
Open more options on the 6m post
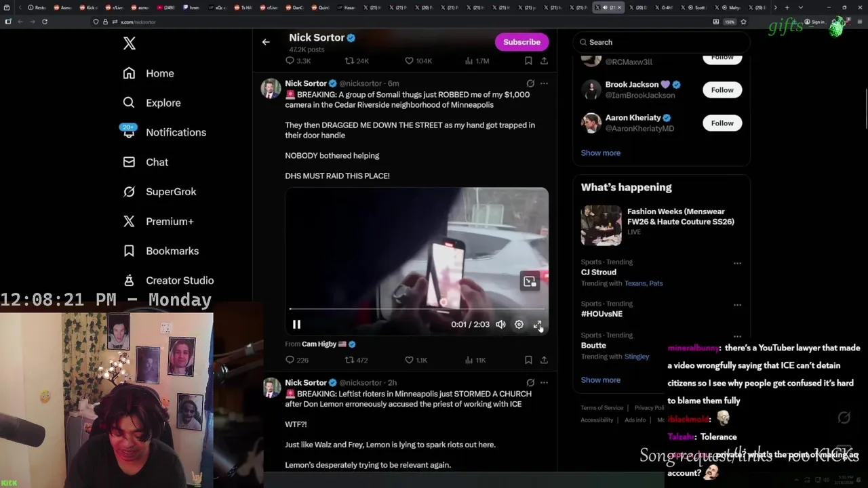coord(544,83)
